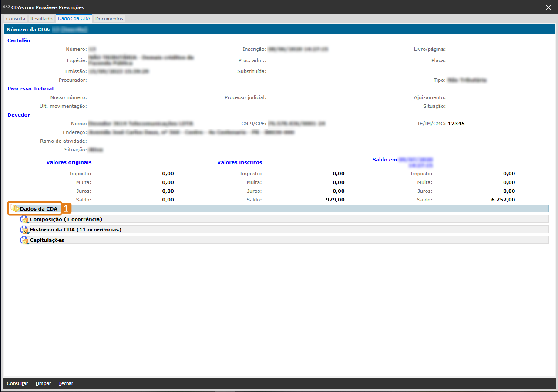Screen dimensions: 558x392
Task: Click the Composição node icon
Action: pyautogui.click(x=24, y=219)
